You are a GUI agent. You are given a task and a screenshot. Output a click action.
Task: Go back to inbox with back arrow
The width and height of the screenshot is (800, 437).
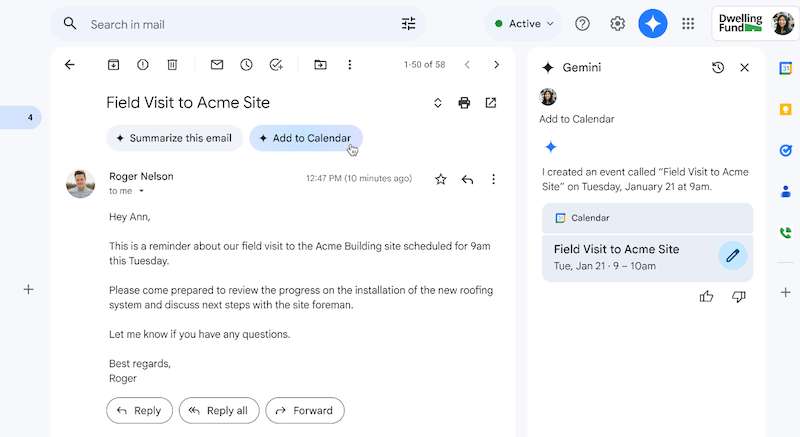tap(70, 65)
